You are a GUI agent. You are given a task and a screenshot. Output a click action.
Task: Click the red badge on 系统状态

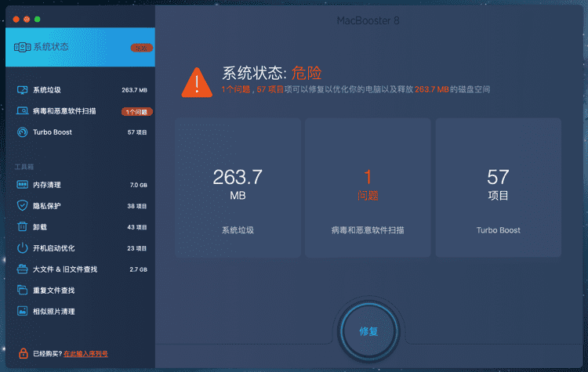[141, 48]
